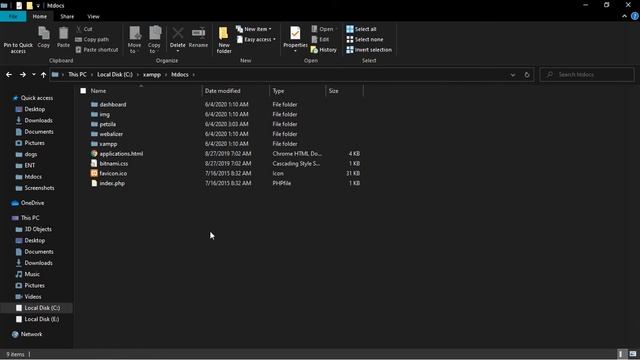Click Select all in Select group
Screen dimensions: 640x360
pyautogui.click(x=361, y=29)
